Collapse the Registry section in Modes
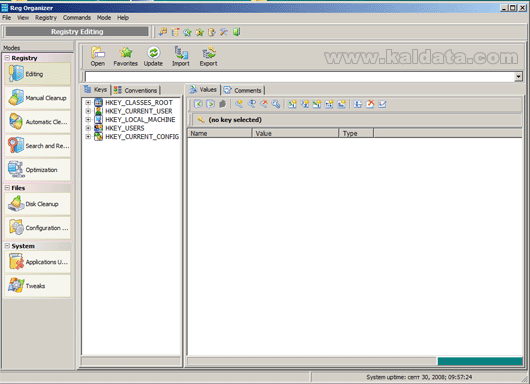The height and width of the screenshot is (384, 530). pyautogui.click(x=7, y=58)
